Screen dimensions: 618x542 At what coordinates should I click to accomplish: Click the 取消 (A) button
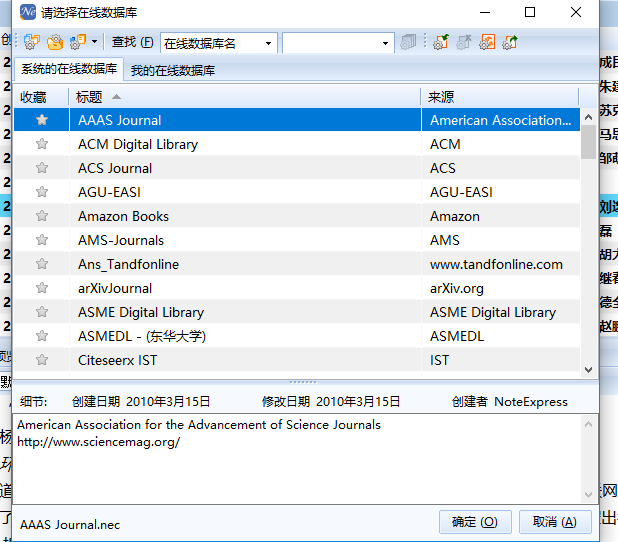click(x=555, y=522)
